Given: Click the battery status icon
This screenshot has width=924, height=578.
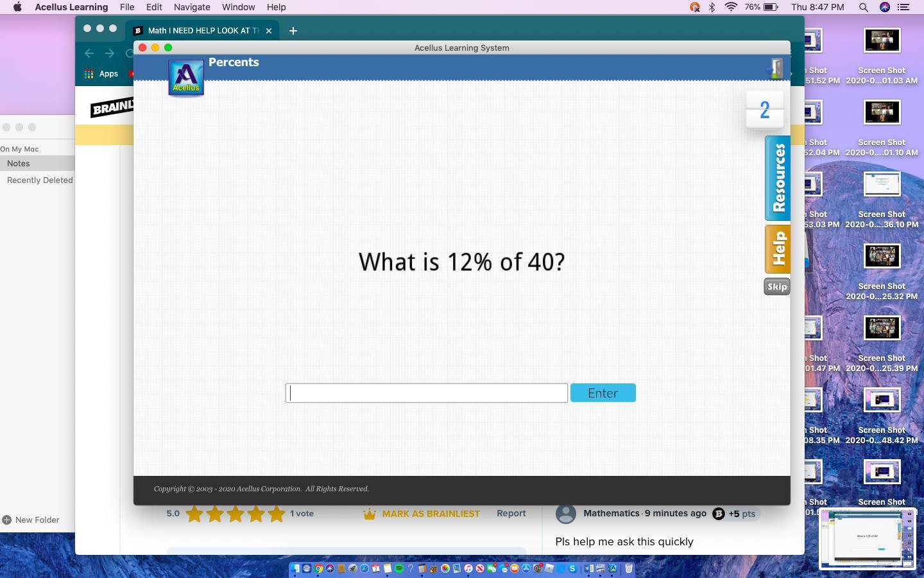Looking at the screenshot, I should pos(771,7).
